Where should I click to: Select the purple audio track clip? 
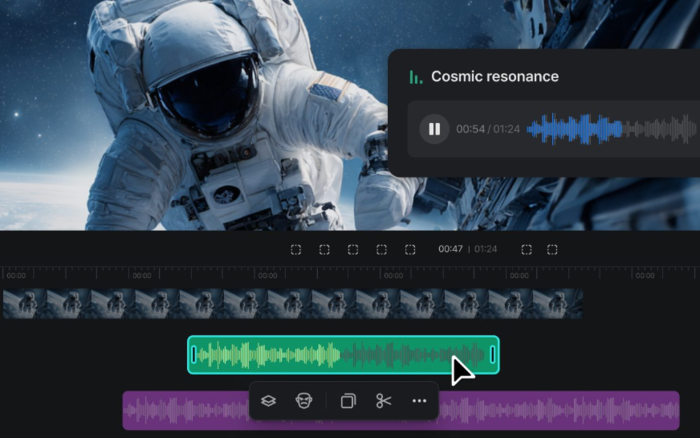click(558, 411)
